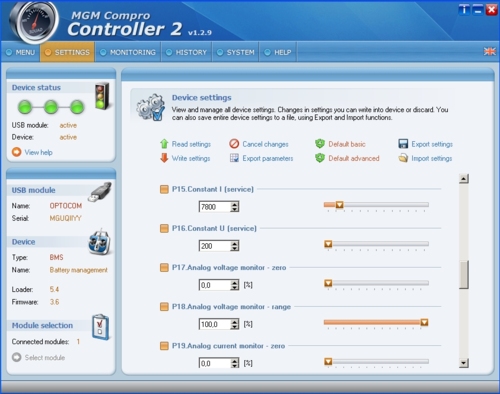The image size is (500, 394).
Task: Open the View help link
Action: (x=39, y=152)
